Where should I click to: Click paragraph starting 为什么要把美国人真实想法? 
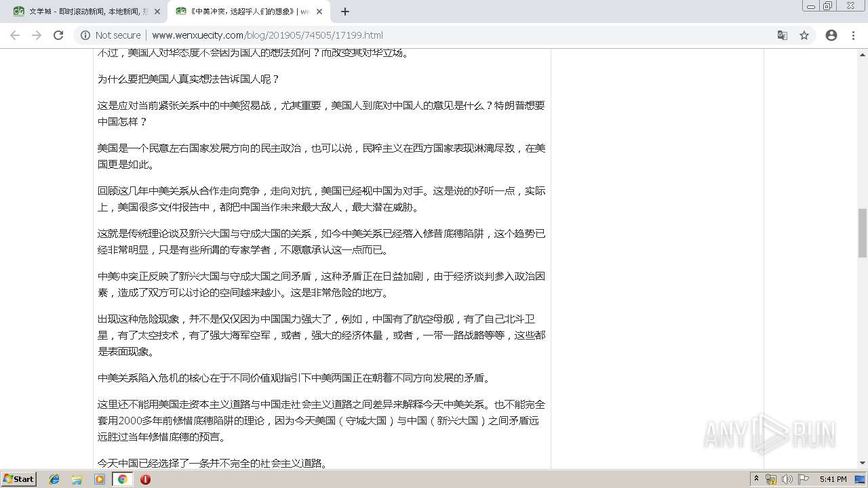189,79
